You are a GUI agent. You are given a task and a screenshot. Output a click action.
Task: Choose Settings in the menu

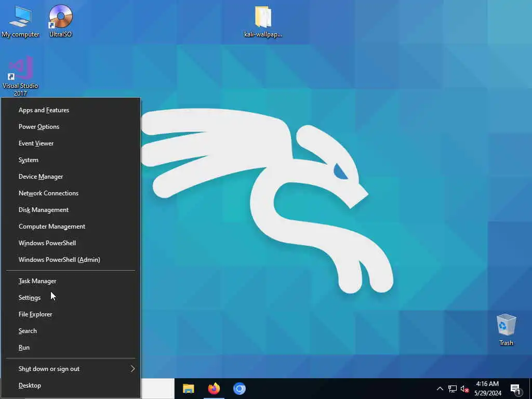point(71,298)
